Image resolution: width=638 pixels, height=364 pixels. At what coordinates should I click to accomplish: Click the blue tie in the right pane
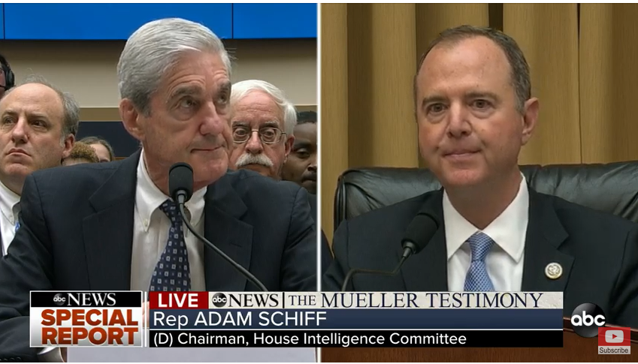[x=478, y=262]
